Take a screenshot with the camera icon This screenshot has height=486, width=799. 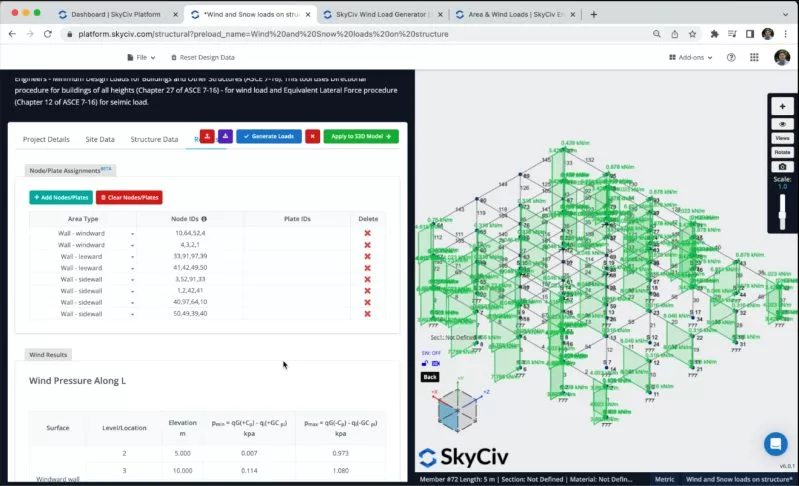coord(782,167)
